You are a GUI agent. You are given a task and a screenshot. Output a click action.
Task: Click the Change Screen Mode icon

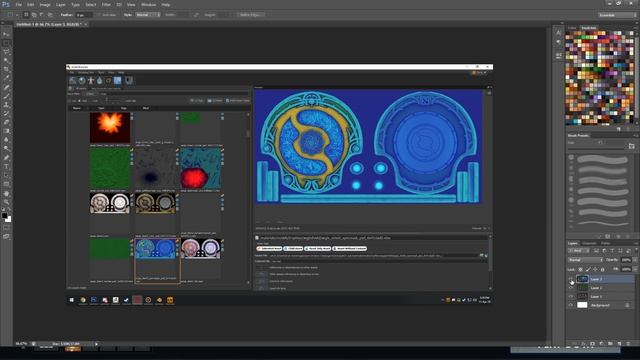tap(6, 236)
